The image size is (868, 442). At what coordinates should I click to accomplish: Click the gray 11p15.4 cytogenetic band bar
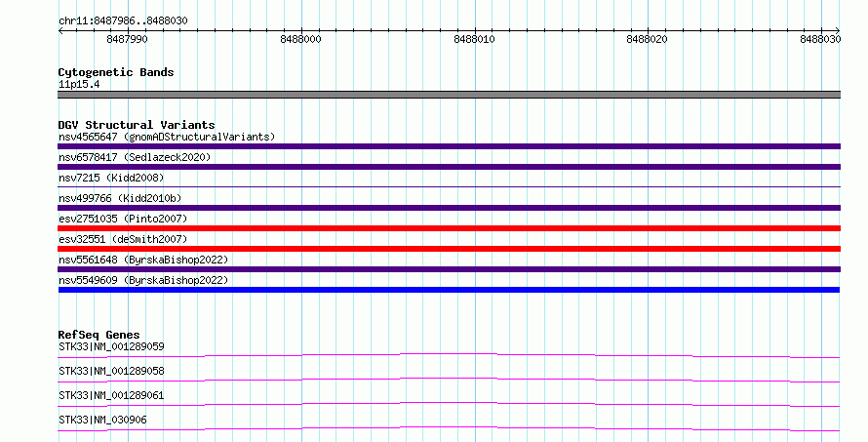[x=449, y=95]
